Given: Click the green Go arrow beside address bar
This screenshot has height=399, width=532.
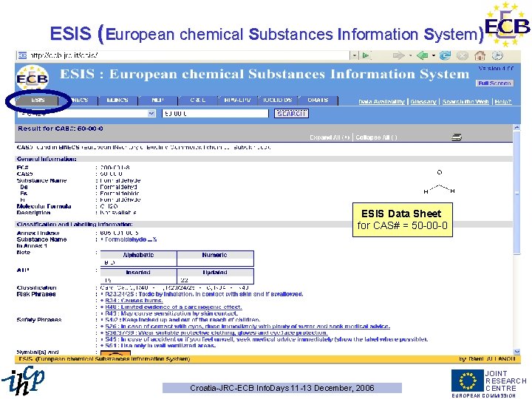Looking at the screenshot, I should pos(366,55).
